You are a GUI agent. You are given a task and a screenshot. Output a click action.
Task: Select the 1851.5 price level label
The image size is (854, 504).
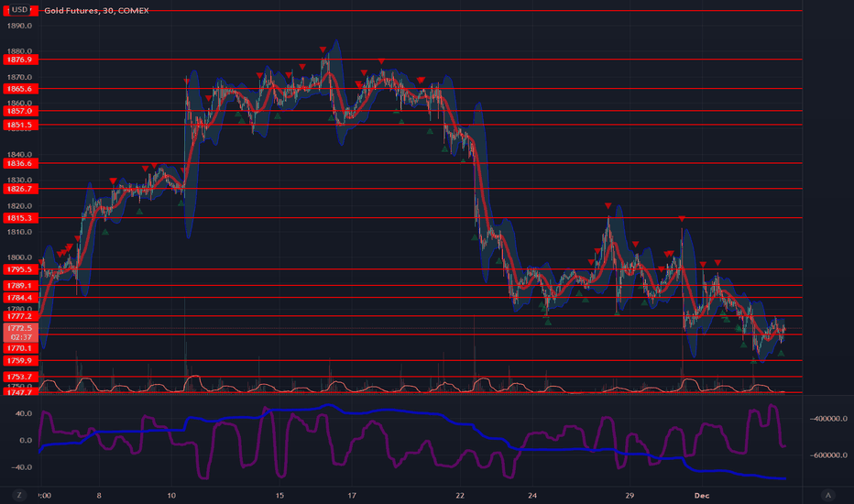pos(21,125)
